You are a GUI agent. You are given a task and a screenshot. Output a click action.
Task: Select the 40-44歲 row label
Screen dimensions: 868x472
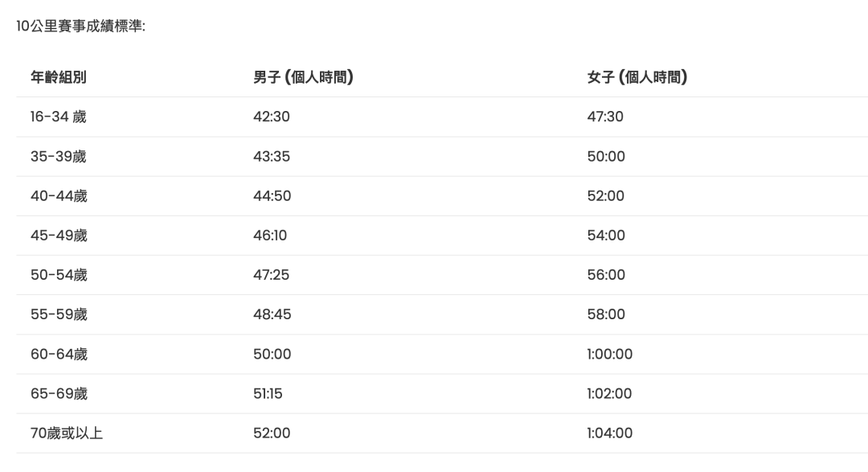[59, 195]
